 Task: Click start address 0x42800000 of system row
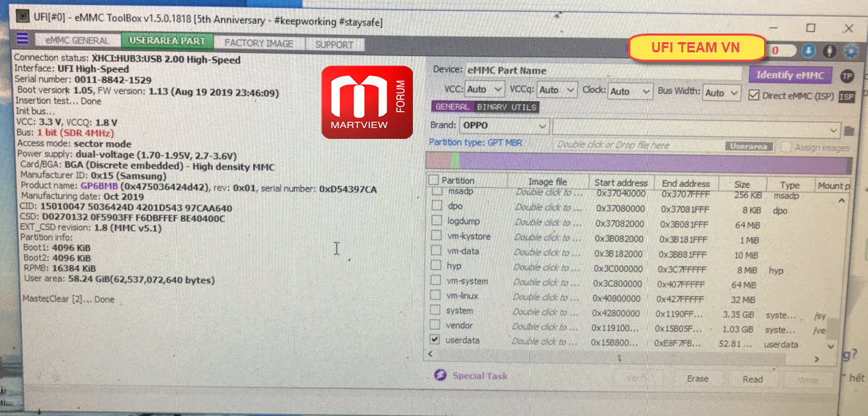click(618, 312)
